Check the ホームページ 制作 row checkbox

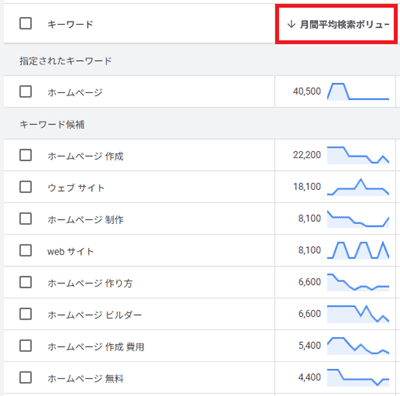(x=26, y=219)
